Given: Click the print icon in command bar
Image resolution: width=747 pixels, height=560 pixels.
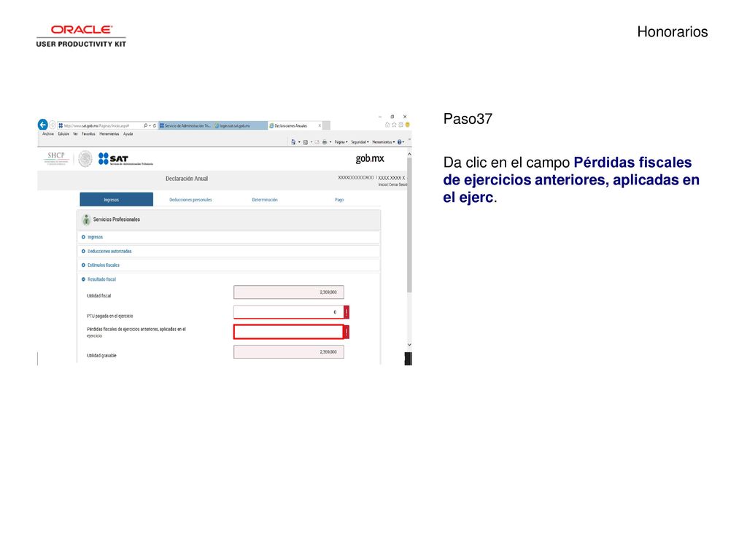Looking at the screenshot, I should pos(325,142).
